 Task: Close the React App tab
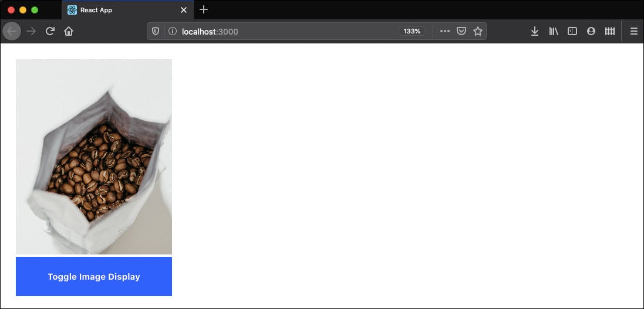click(184, 10)
